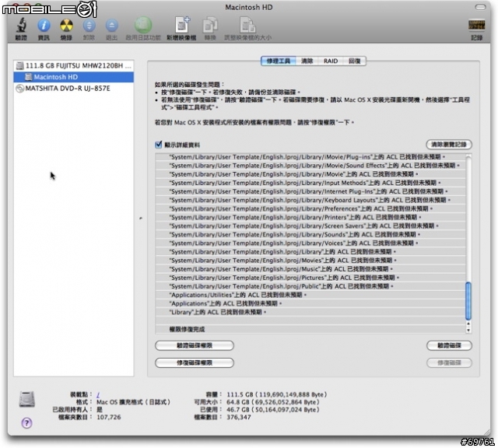Click the Internet Plug-Ins ACL log line
Screen dimensions: 498x448
310,191
